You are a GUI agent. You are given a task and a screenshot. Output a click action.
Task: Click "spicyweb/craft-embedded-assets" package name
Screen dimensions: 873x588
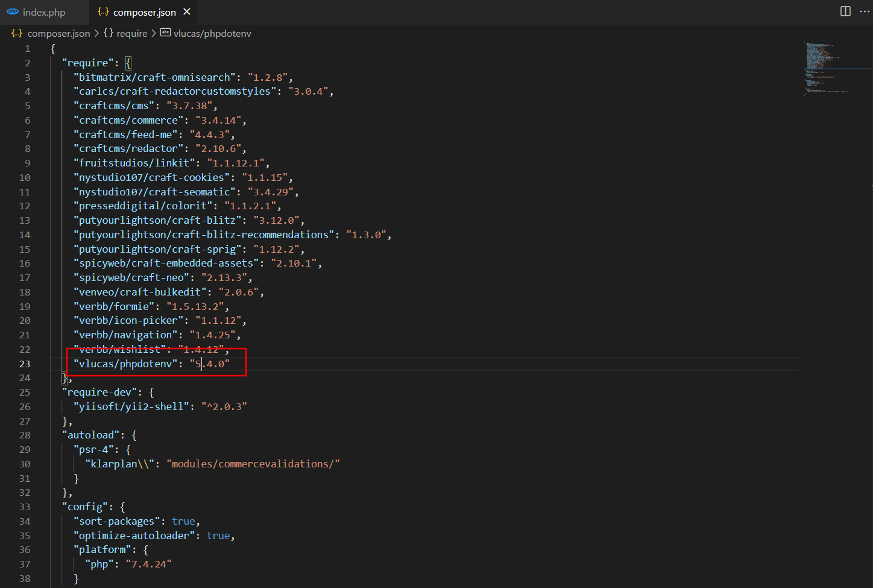coord(166,263)
